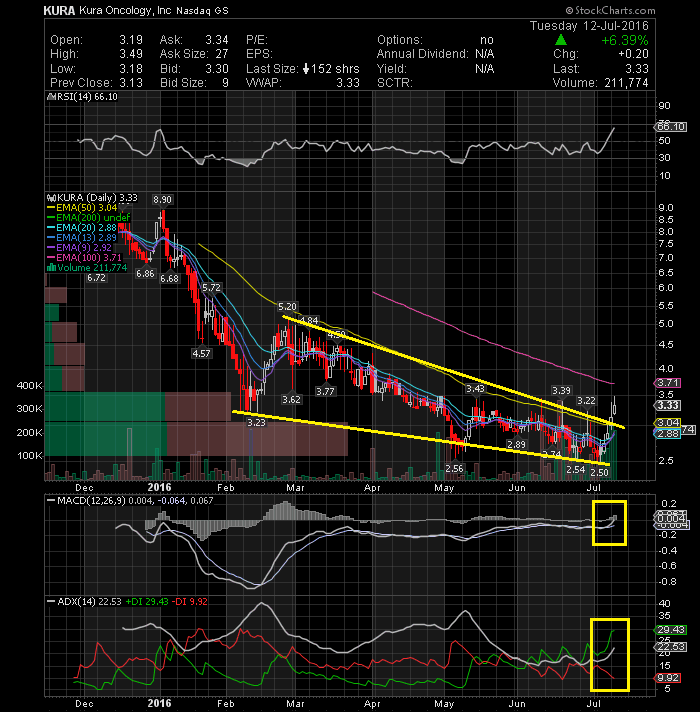The image size is (700, 712).
Task: Click the Low price value 3.18
Action: click(x=131, y=69)
